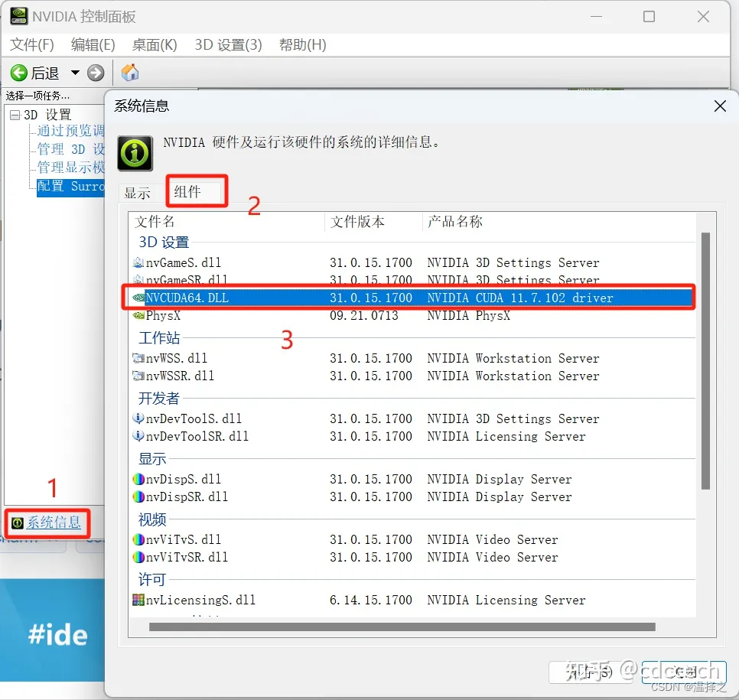739x700 pixels.
Task: Click the green Back arrow icon
Action: [x=19, y=73]
